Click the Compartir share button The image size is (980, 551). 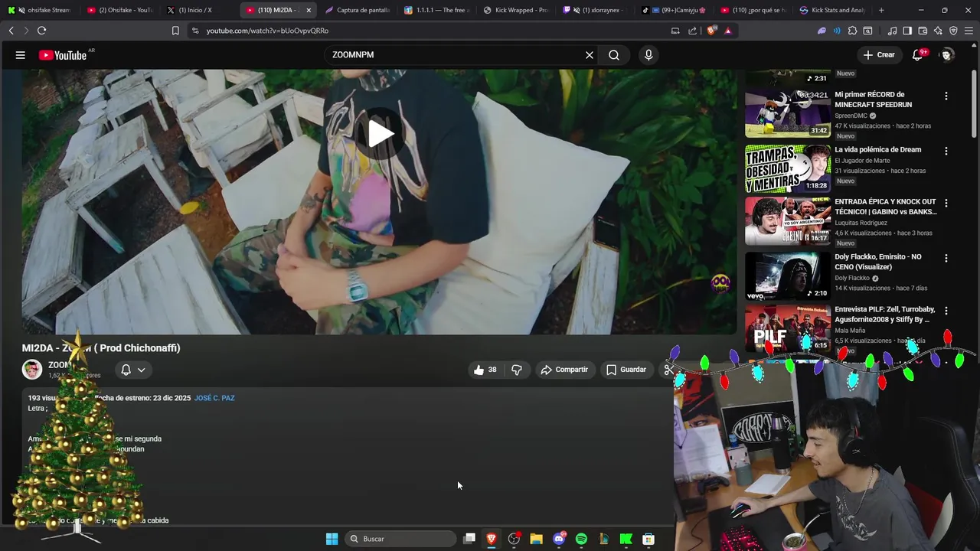pyautogui.click(x=564, y=370)
